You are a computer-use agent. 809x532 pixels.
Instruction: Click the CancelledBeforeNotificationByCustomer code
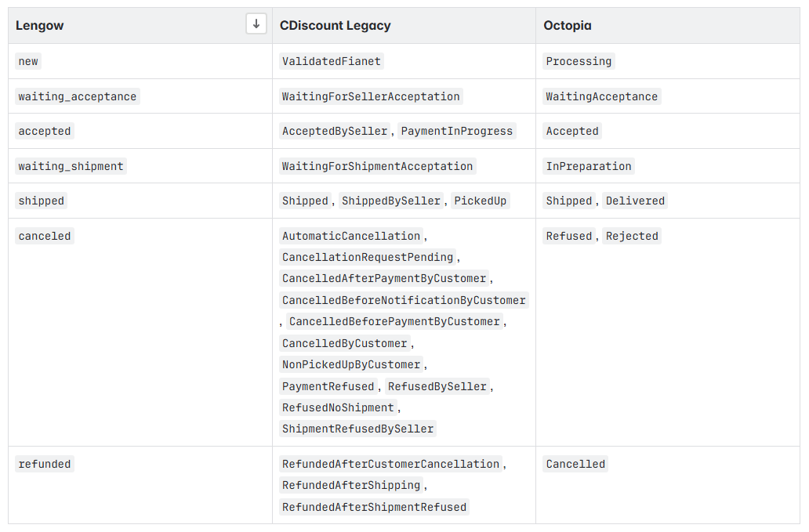click(x=404, y=300)
